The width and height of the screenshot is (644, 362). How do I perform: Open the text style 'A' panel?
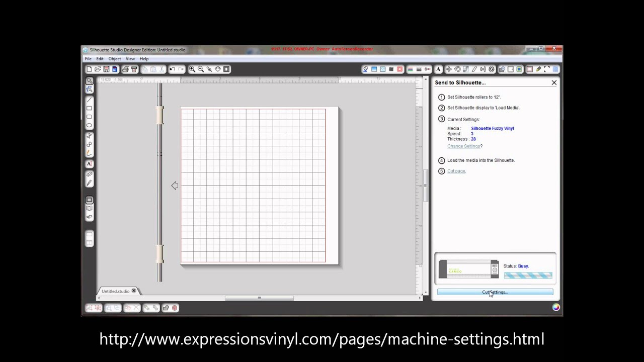coord(438,69)
